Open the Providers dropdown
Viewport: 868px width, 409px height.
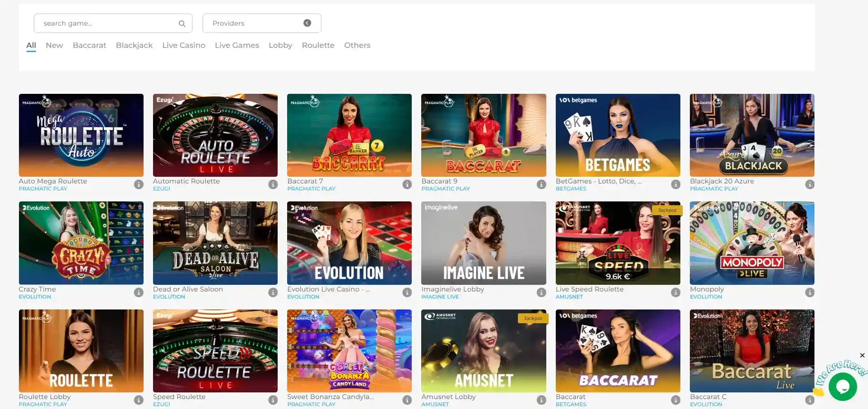click(262, 23)
